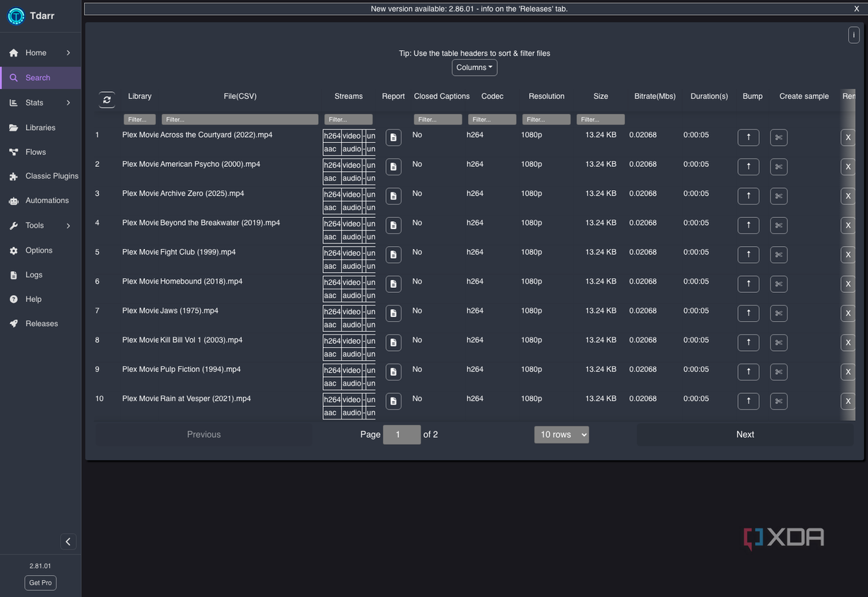The image size is (868, 597).
Task: Click the Tdarr logo icon
Action: [16, 16]
